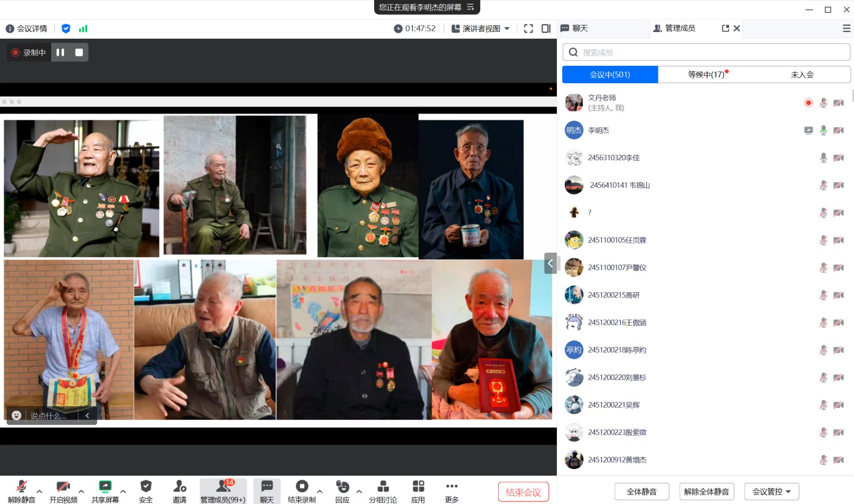Pause the meeting recording
This screenshot has height=504, width=854.
tap(60, 52)
